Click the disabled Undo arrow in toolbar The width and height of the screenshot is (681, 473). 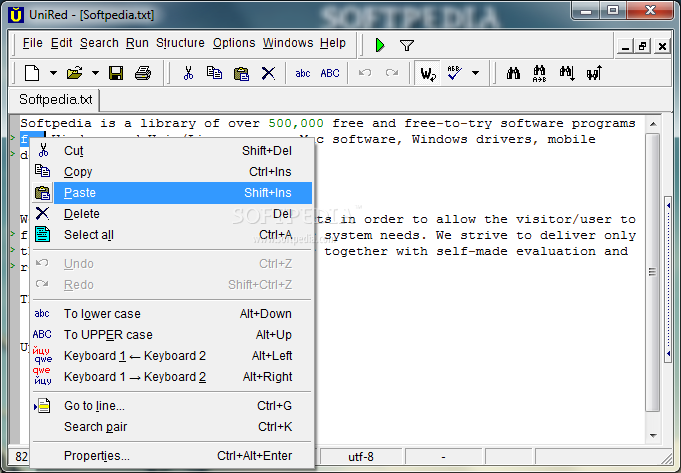pos(365,73)
